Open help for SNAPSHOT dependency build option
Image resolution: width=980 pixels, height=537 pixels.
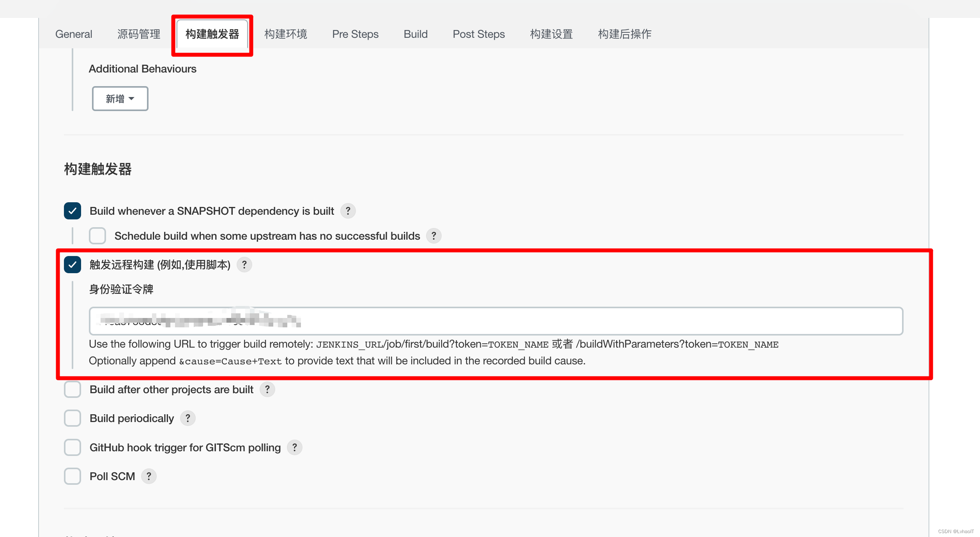point(348,211)
